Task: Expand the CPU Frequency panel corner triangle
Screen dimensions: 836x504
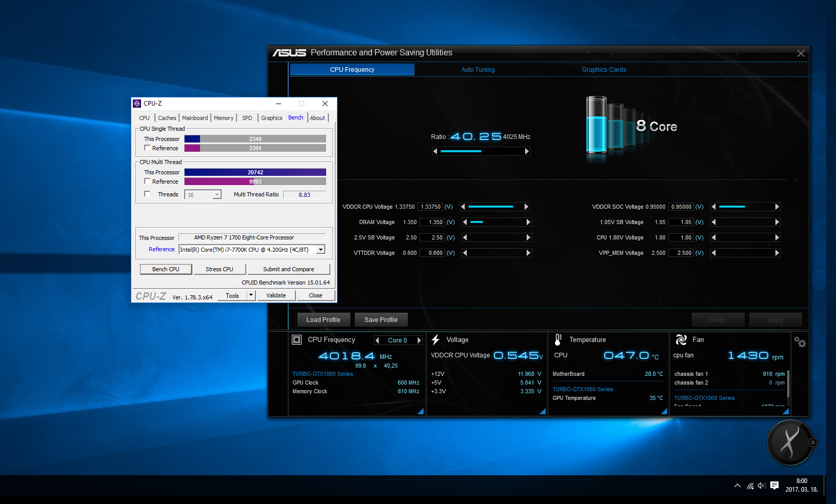Action: click(421, 411)
